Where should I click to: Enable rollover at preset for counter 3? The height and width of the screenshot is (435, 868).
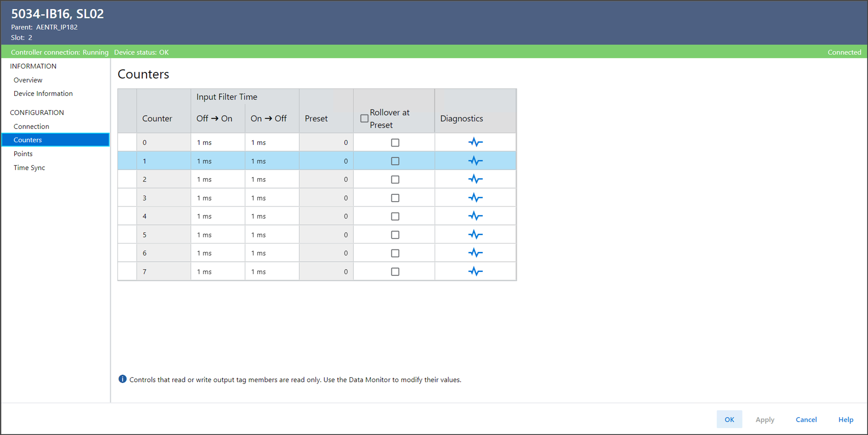click(x=395, y=198)
